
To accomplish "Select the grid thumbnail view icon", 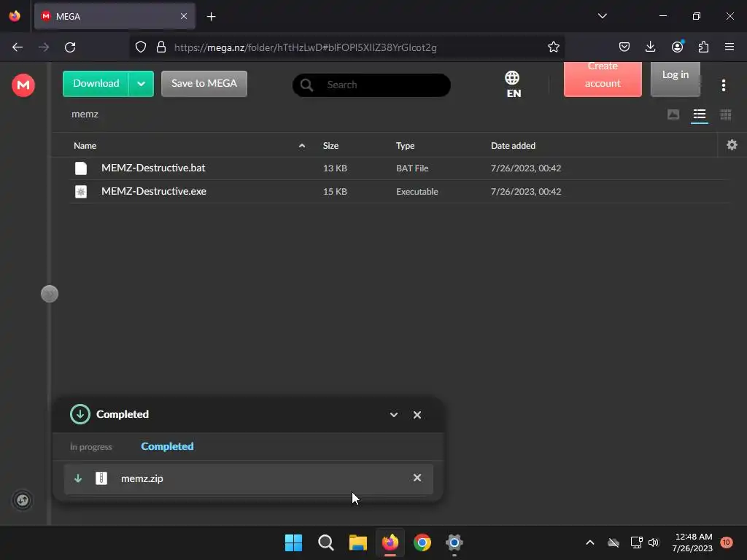I will 726,114.
